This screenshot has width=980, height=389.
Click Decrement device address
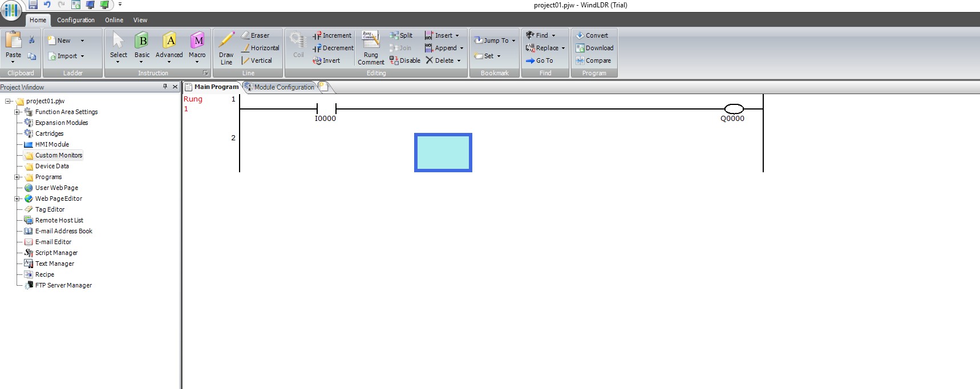coord(333,48)
